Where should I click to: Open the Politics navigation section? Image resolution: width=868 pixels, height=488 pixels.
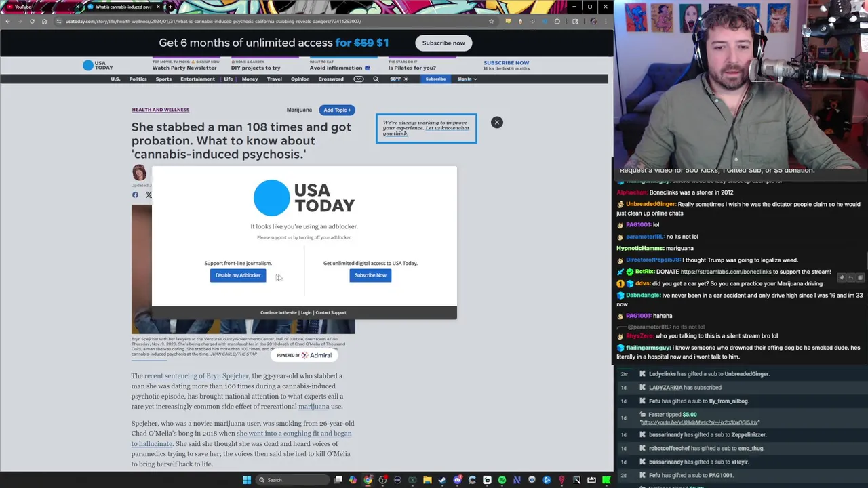tap(138, 79)
